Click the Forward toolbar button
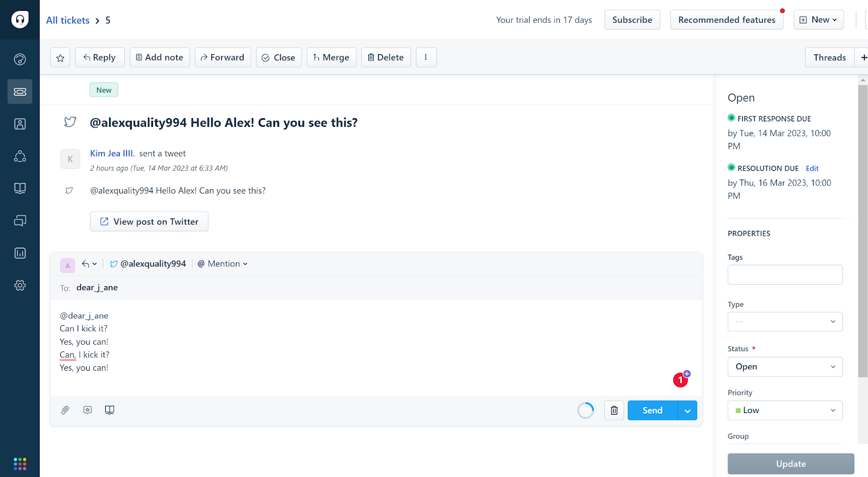868x477 pixels. click(223, 57)
